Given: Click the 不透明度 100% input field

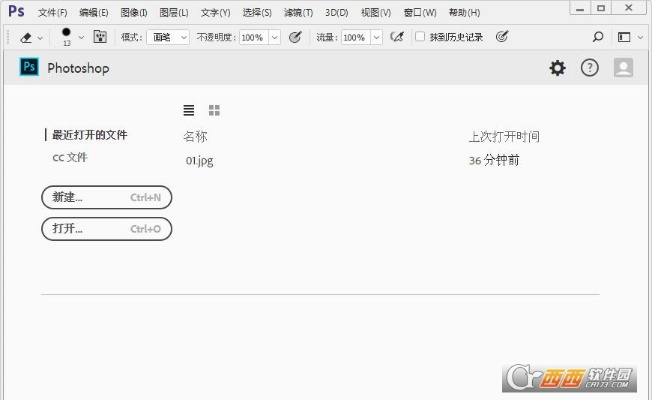Looking at the screenshot, I should tap(254, 37).
